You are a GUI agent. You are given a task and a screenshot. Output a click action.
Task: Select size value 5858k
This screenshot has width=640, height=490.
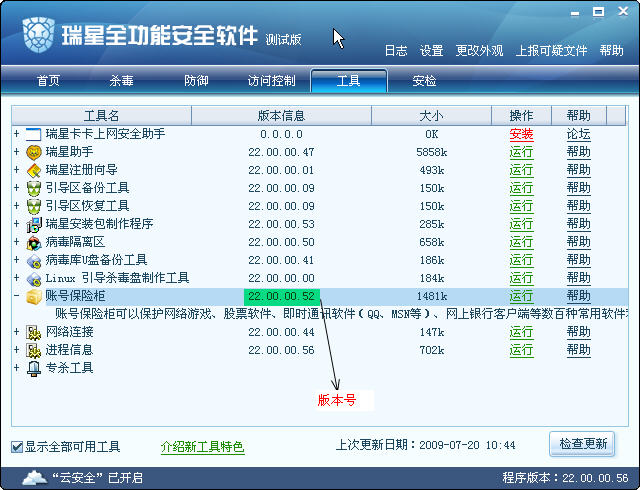pyautogui.click(x=431, y=152)
